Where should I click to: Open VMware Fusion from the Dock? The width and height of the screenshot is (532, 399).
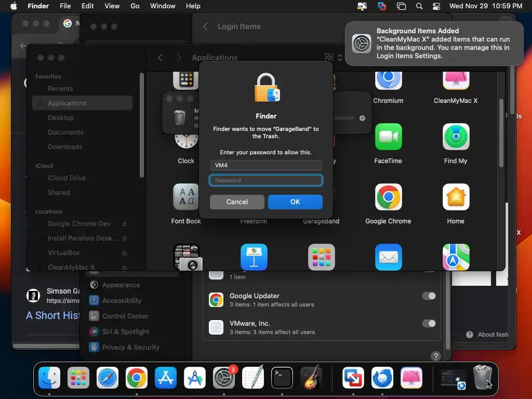[x=353, y=378]
